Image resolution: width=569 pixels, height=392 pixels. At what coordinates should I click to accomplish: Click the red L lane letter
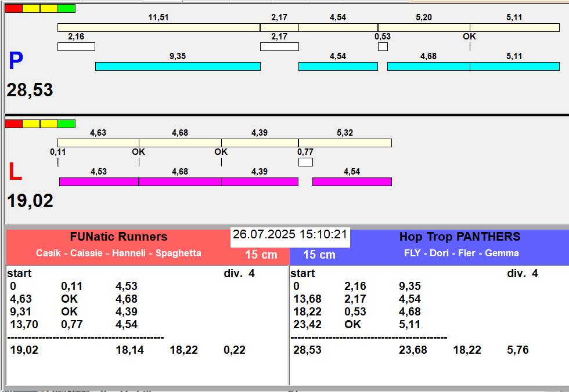15,172
